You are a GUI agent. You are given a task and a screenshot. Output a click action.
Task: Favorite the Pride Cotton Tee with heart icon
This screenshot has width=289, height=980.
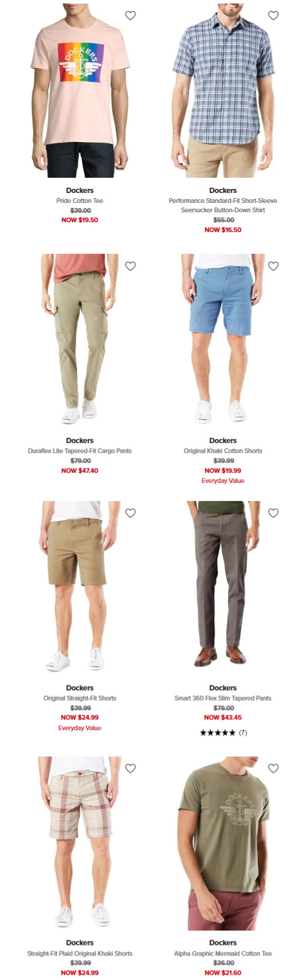[x=130, y=16]
